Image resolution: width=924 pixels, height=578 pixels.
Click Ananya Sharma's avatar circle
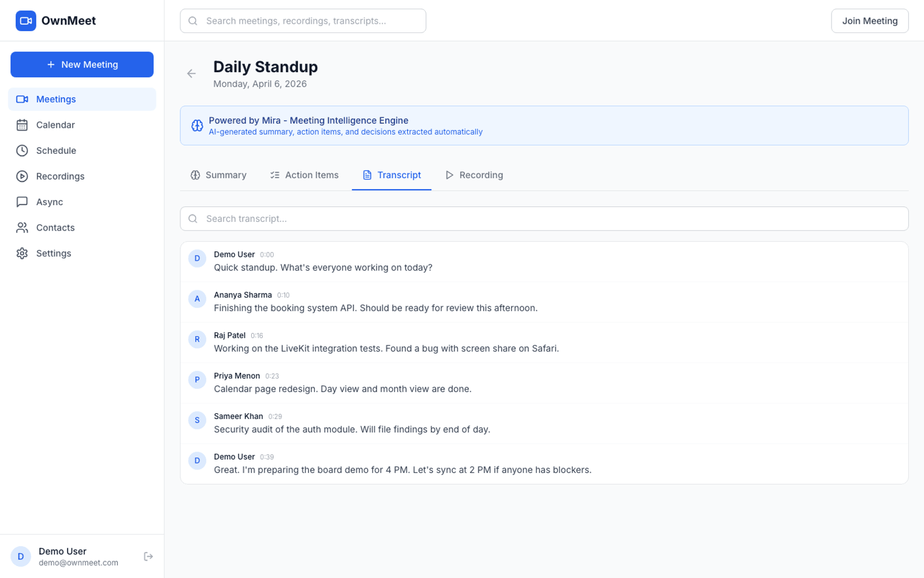pyautogui.click(x=198, y=299)
